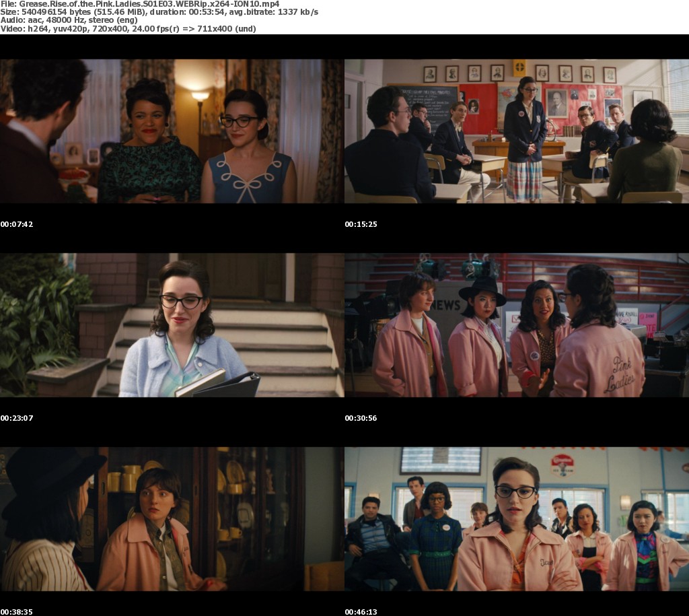The image size is (689, 616).
Task: Click the Video h264 info line
Action: tap(128, 29)
